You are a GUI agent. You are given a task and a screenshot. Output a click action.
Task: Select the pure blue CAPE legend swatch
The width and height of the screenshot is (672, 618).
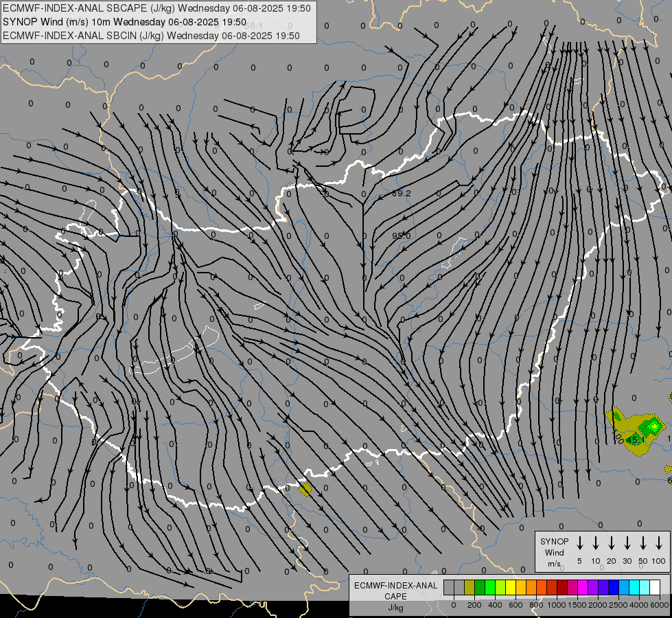614,587
